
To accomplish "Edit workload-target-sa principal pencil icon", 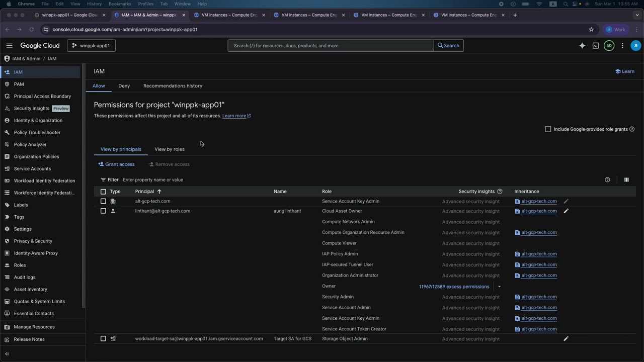I will [x=566, y=339].
